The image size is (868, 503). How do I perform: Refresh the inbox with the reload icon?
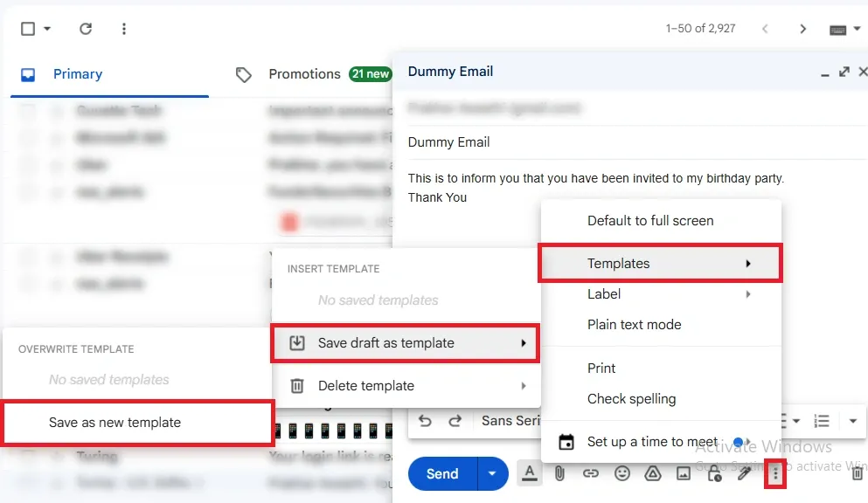pyautogui.click(x=86, y=29)
